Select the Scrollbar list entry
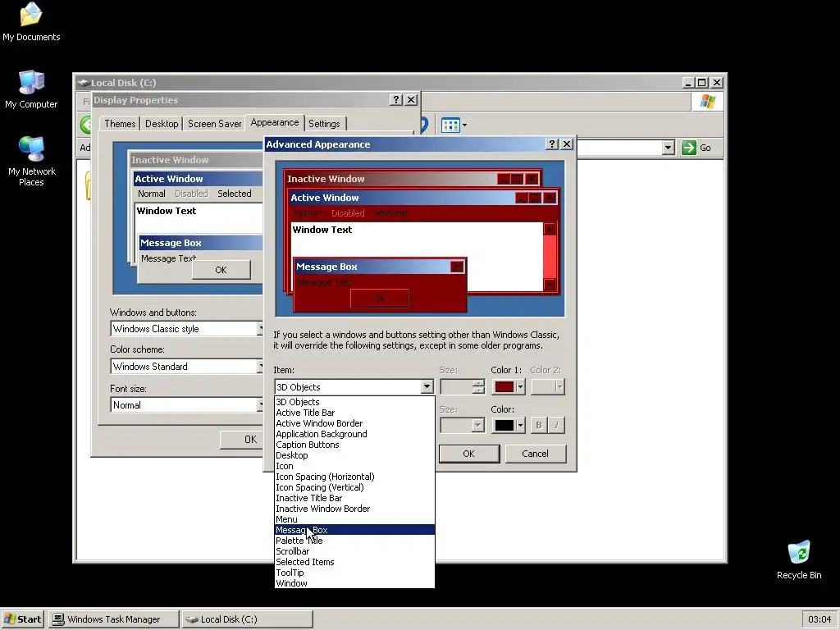The image size is (840, 630). pyautogui.click(x=354, y=551)
